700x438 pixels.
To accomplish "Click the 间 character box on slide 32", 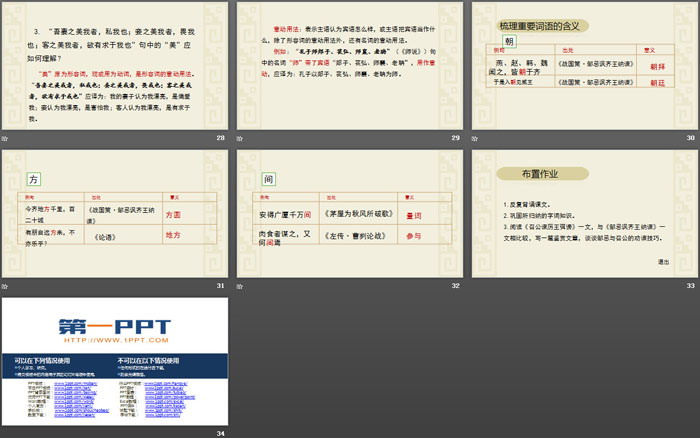I will 268,178.
